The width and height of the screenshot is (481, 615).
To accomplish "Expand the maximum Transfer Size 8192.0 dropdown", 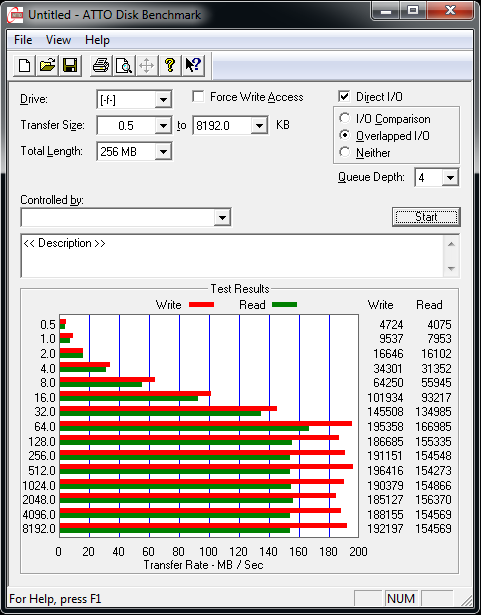I will (x=259, y=126).
